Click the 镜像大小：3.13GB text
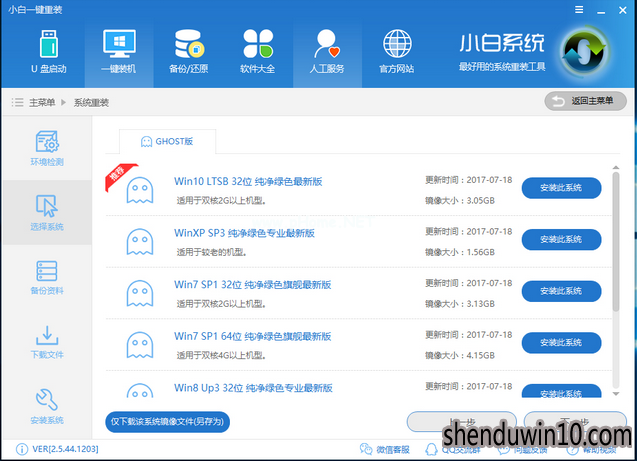Image resolution: width=637 pixels, height=461 pixels. (460, 303)
